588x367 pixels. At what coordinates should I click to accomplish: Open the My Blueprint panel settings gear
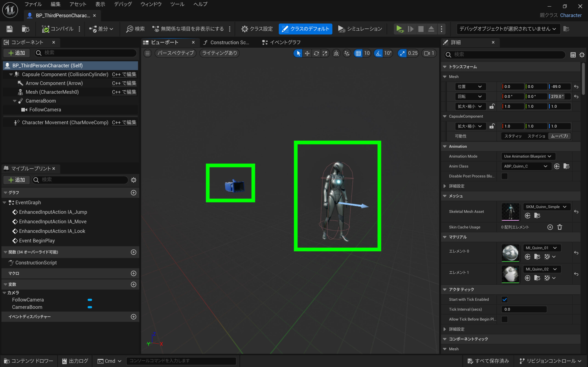pos(133,180)
